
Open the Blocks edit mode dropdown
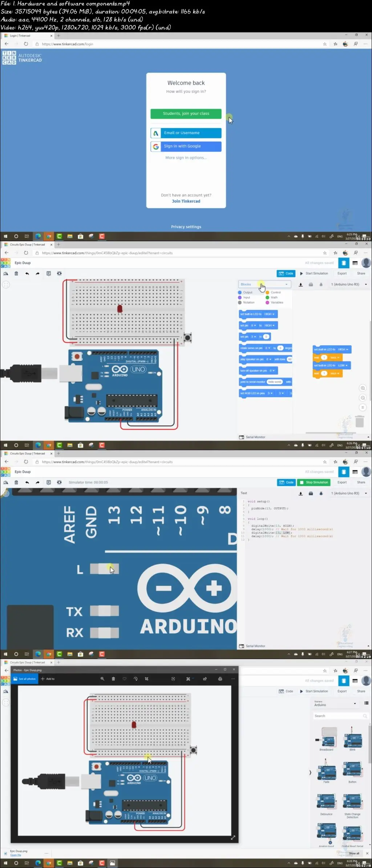[264, 284]
